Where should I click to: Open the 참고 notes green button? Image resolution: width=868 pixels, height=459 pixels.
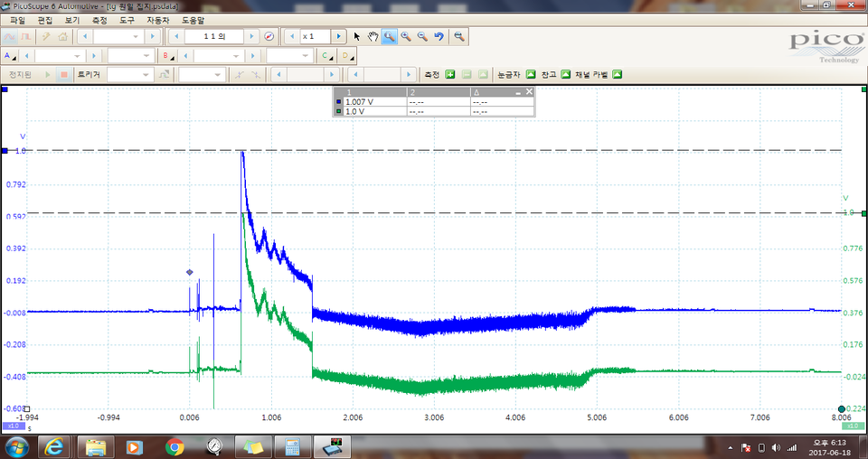566,75
